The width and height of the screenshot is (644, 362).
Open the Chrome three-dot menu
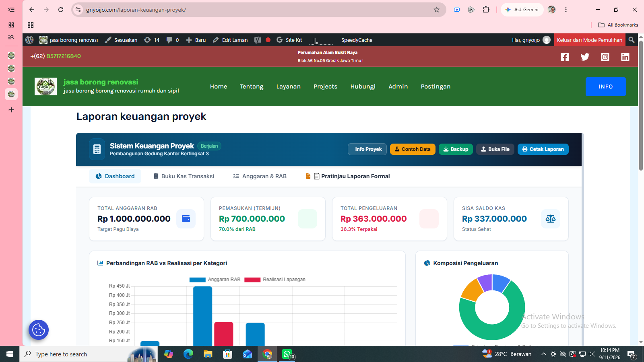tap(566, 10)
